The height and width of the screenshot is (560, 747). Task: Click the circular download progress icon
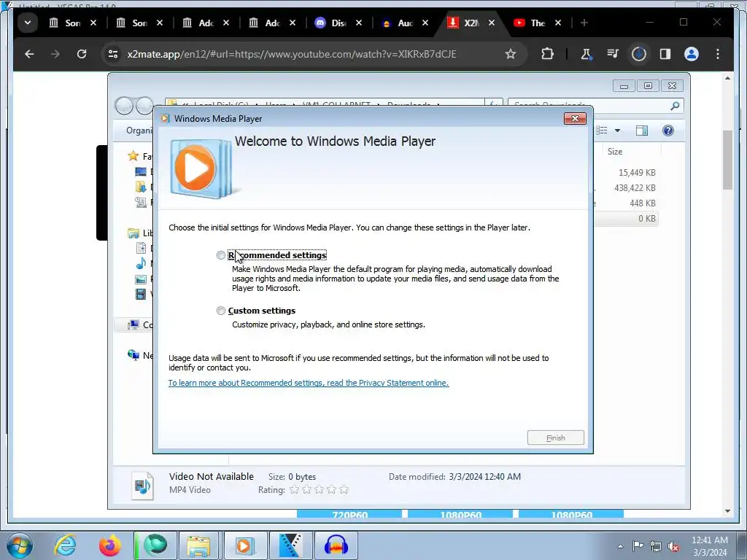click(x=639, y=54)
